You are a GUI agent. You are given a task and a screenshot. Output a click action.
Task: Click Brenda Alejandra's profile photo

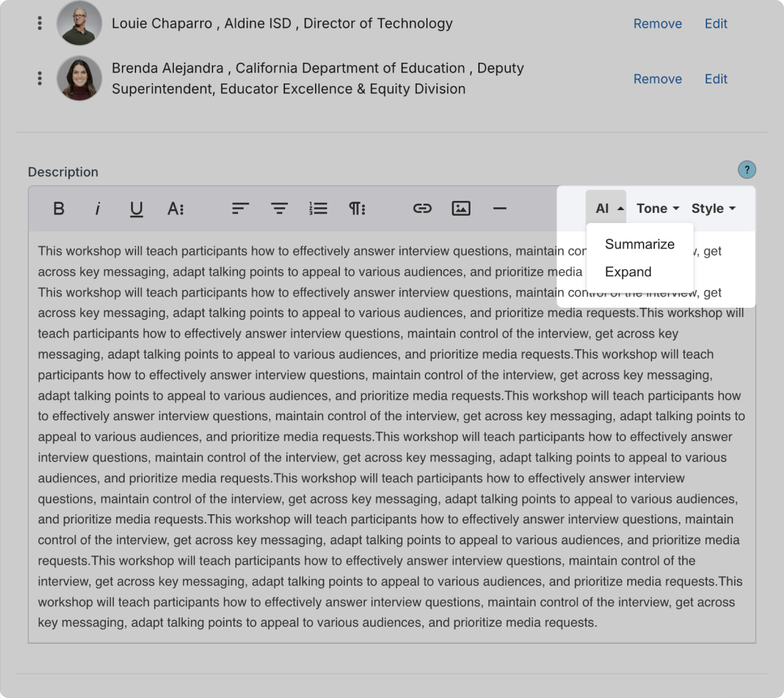coord(79,78)
